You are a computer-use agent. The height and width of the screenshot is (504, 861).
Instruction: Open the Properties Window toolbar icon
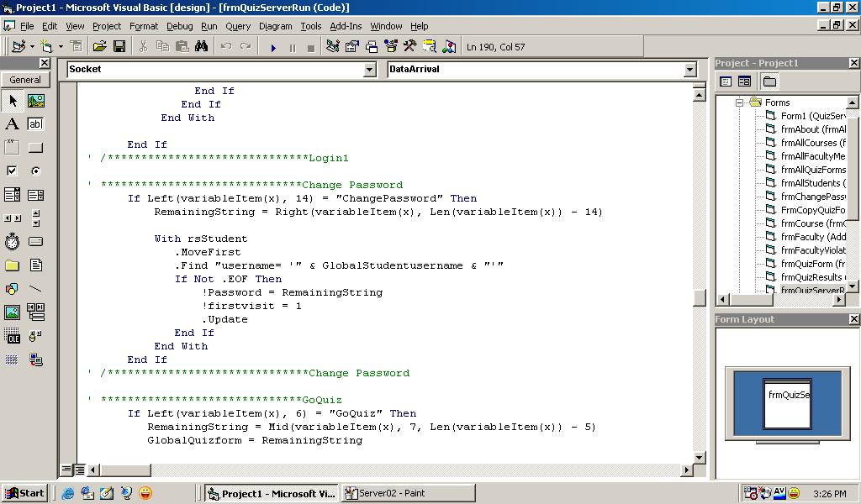click(x=352, y=46)
